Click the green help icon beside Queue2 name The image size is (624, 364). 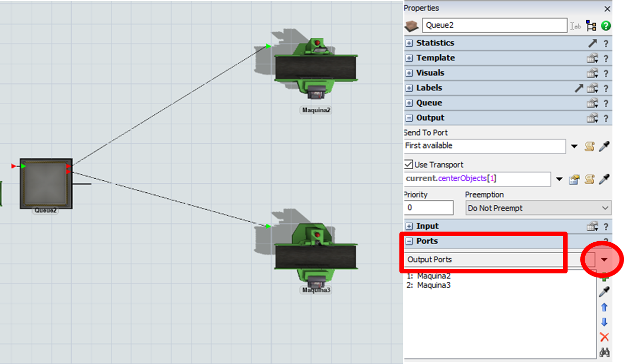[606, 26]
